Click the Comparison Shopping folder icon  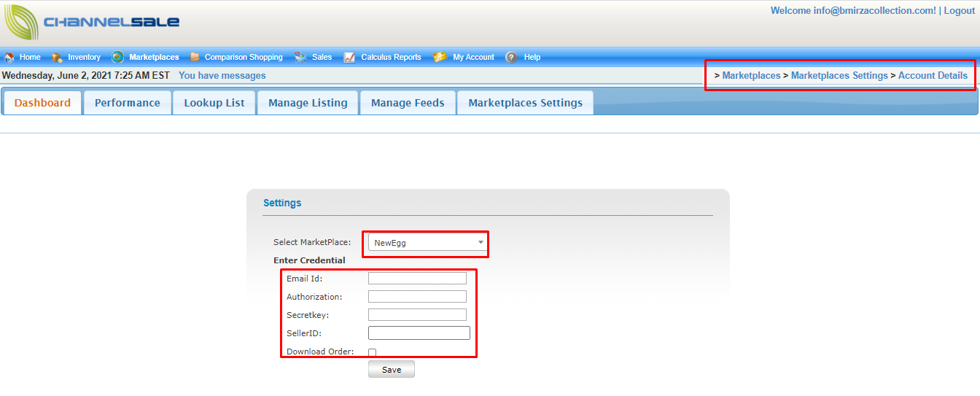[x=195, y=57]
